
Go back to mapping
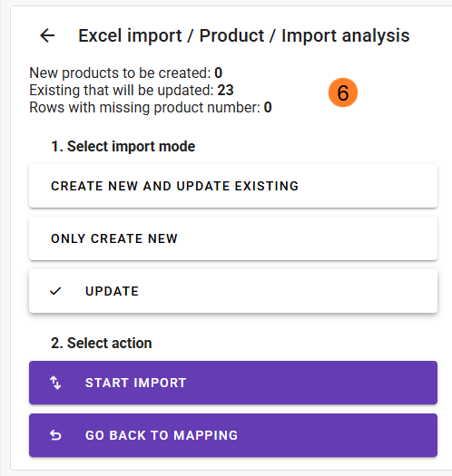point(233,435)
